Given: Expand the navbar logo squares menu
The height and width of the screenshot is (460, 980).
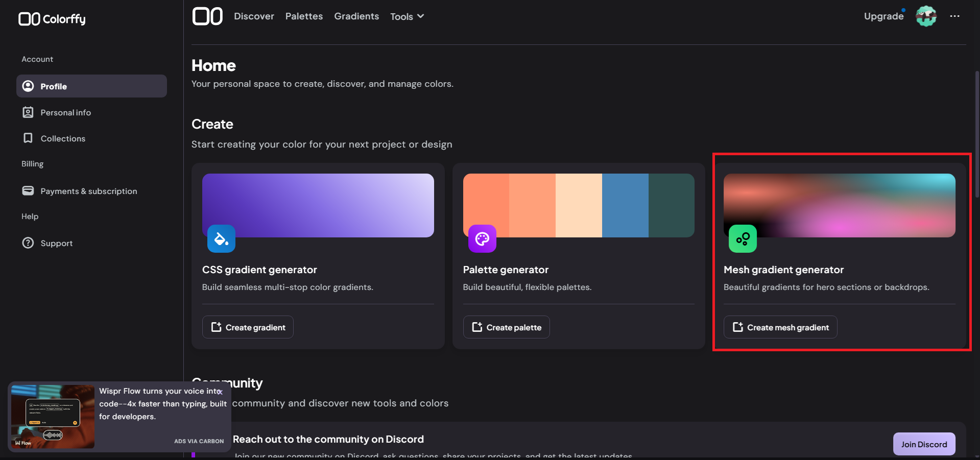Looking at the screenshot, I should point(207,16).
